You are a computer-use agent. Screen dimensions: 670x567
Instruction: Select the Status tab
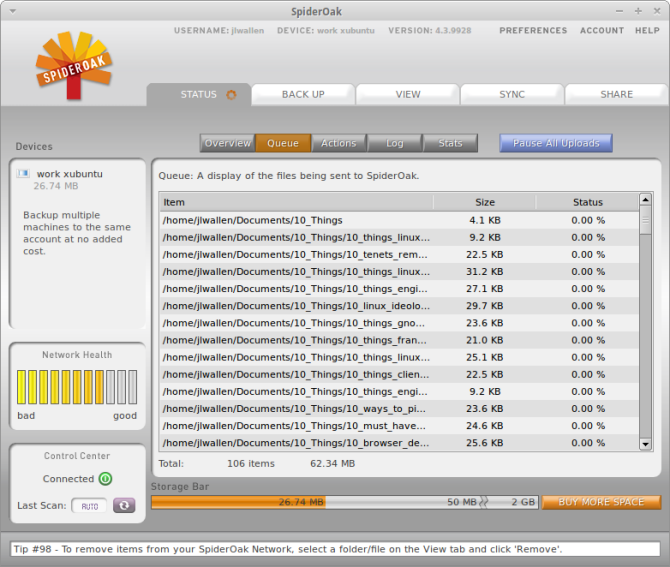[199, 94]
